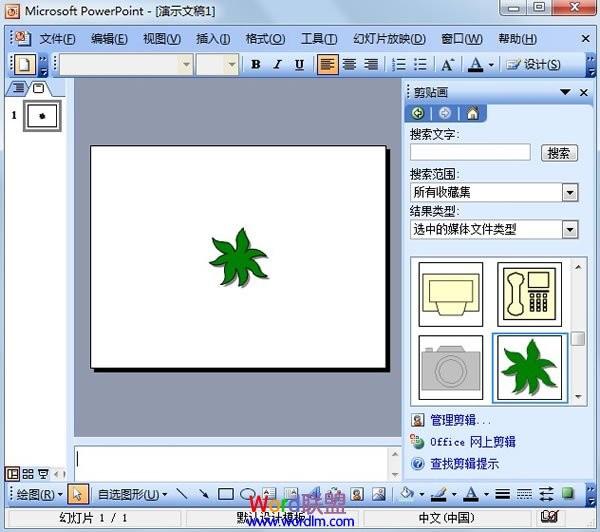Open the 文件(F) menu

pos(57,39)
